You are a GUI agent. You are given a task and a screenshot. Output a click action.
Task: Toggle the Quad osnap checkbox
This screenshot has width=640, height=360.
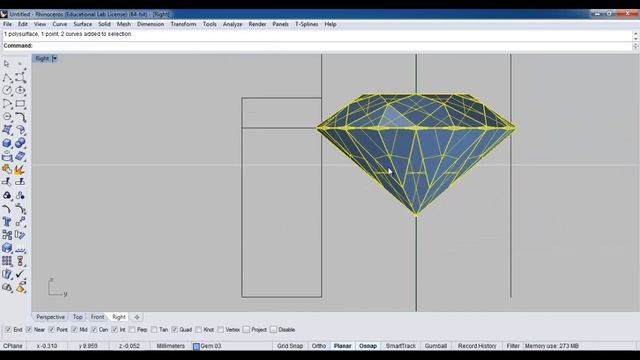coord(175,329)
